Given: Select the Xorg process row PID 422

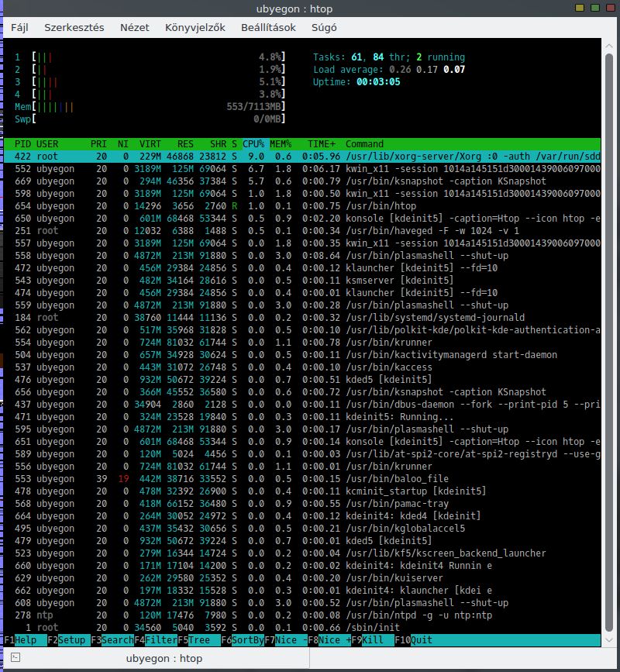Looking at the screenshot, I should 302,157.
